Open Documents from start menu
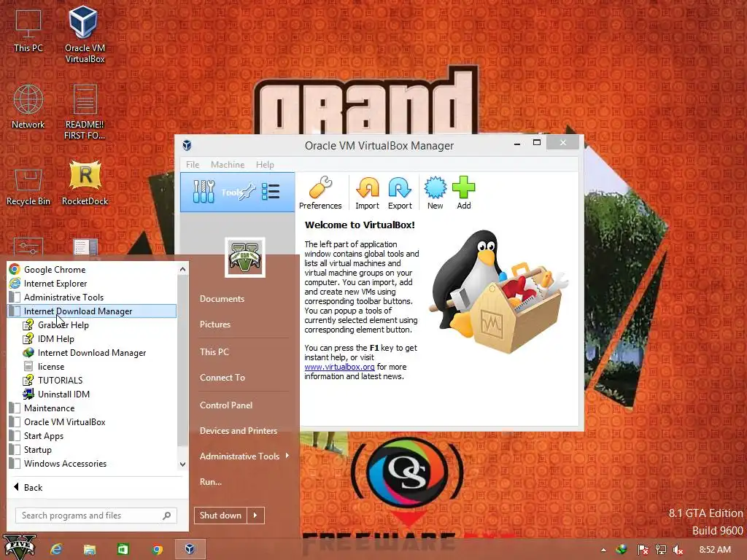This screenshot has width=747, height=560. point(222,298)
